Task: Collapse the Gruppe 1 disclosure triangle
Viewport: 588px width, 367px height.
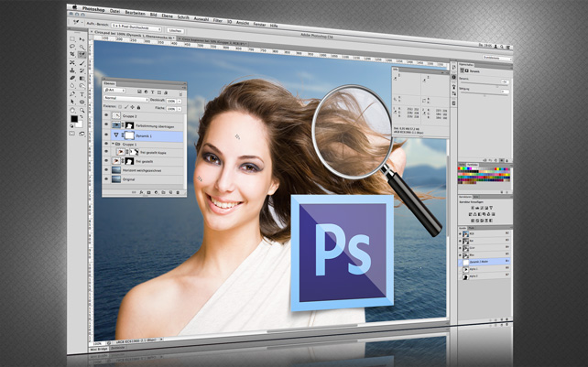Action: click(x=113, y=144)
